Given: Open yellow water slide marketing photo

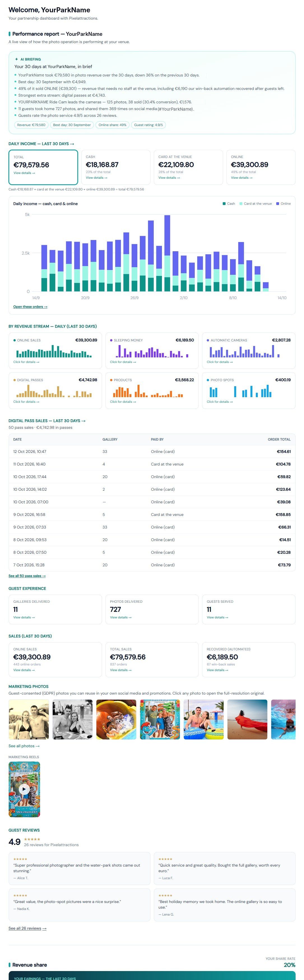Looking at the screenshot, I should pos(116,720).
